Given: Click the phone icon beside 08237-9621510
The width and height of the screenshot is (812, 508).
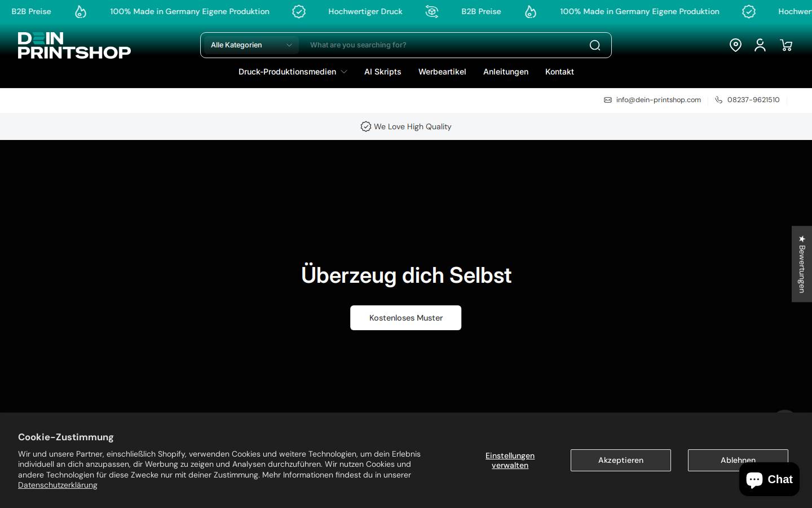Looking at the screenshot, I should 719,100.
